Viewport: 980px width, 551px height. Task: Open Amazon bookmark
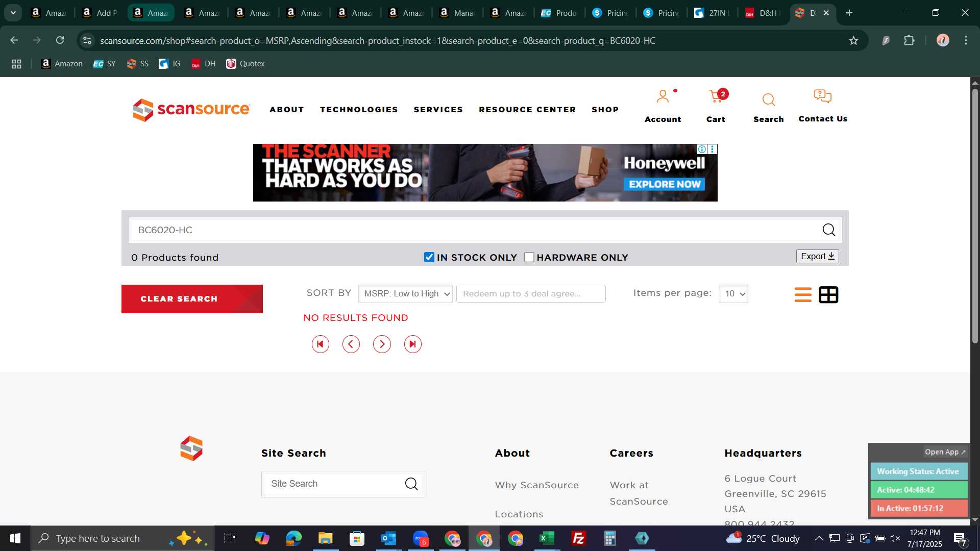point(62,64)
